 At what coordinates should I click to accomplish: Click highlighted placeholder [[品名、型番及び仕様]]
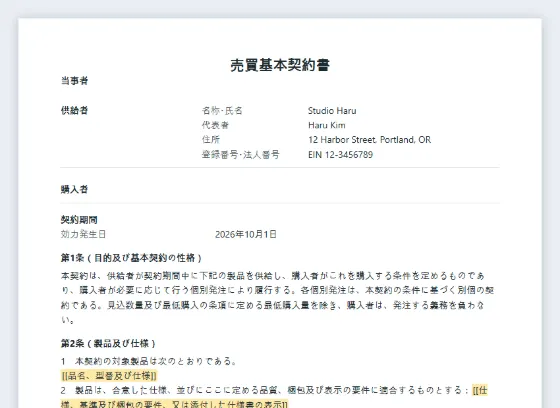coord(109,376)
